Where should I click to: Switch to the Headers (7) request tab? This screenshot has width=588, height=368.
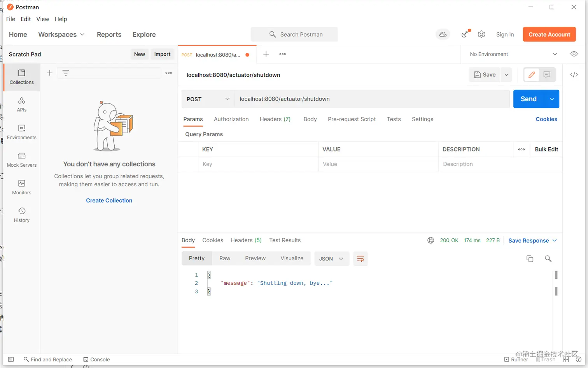(275, 119)
